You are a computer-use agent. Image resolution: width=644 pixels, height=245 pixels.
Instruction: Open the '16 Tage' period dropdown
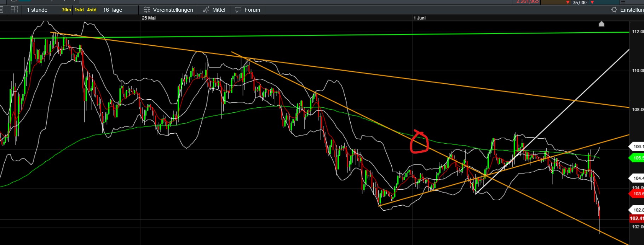coord(113,10)
